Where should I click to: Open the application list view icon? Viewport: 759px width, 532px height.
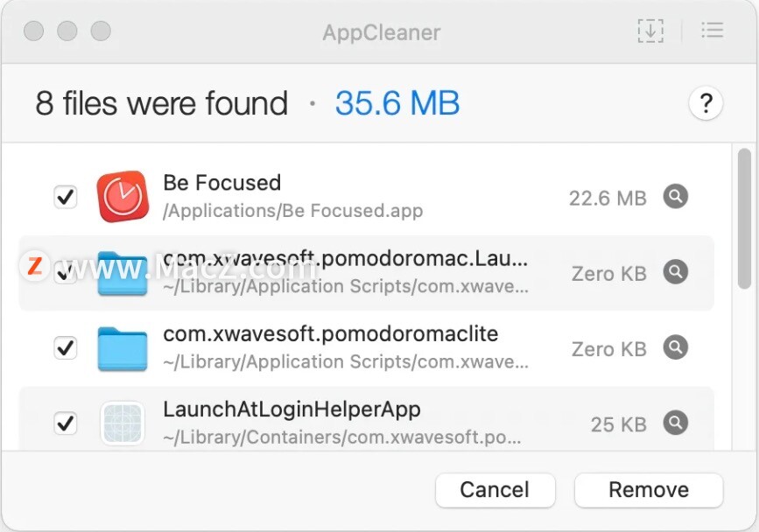(713, 31)
